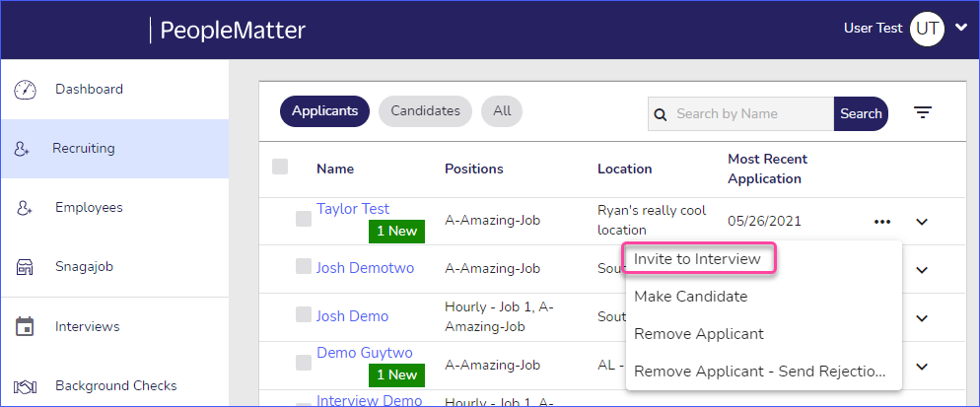This screenshot has width=980, height=407.
Task: Click the Most Recent Application column header
Action: click(x=767, y=169)
